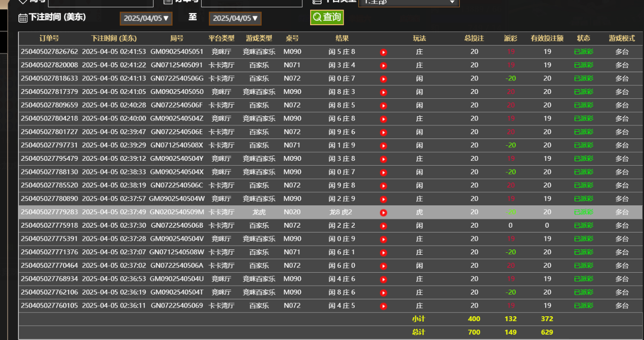
Task: Open the end date dropdown after 至
Action: (x=235, y=18)
